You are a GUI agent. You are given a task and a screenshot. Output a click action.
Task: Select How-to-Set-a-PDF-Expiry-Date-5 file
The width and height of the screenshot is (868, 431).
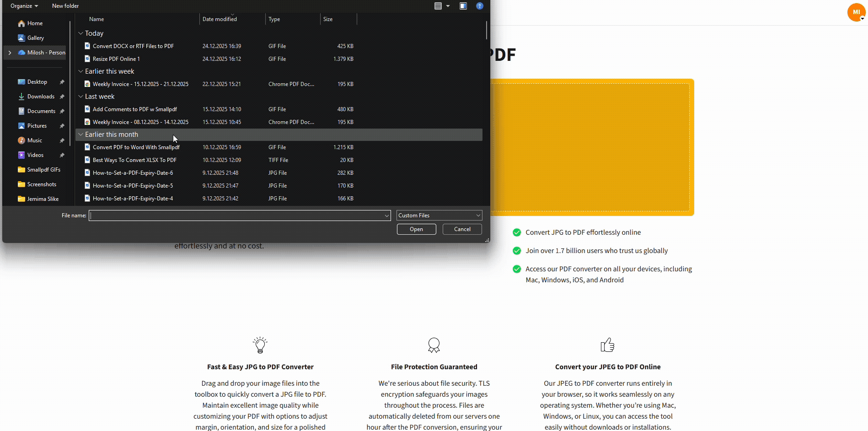pos(133,186)
